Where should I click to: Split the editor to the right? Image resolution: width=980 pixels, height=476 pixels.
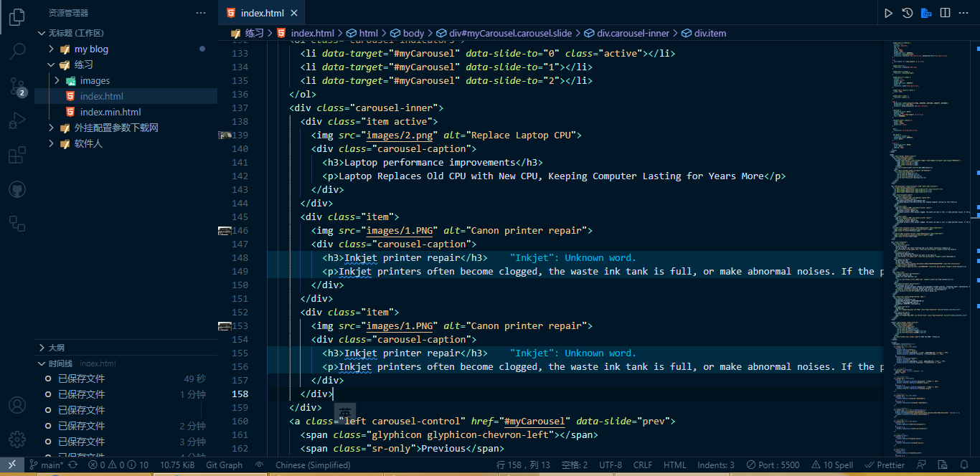coord(945,13)
